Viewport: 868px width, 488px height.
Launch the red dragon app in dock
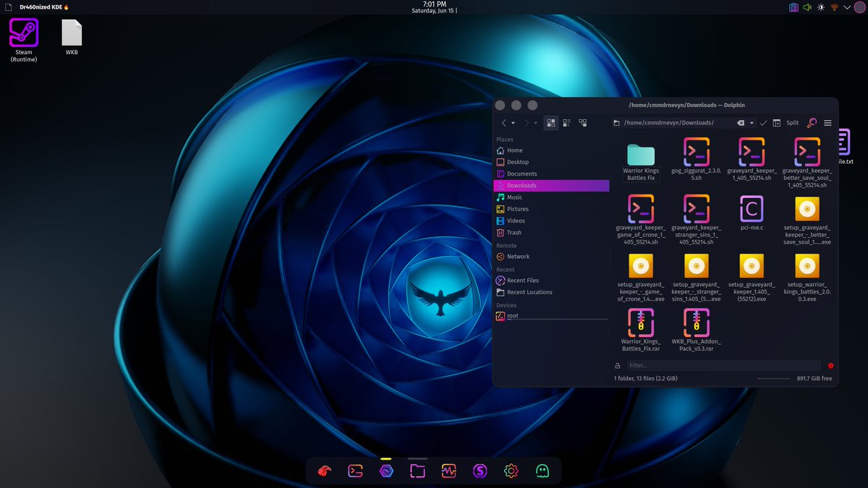point(324,471)
